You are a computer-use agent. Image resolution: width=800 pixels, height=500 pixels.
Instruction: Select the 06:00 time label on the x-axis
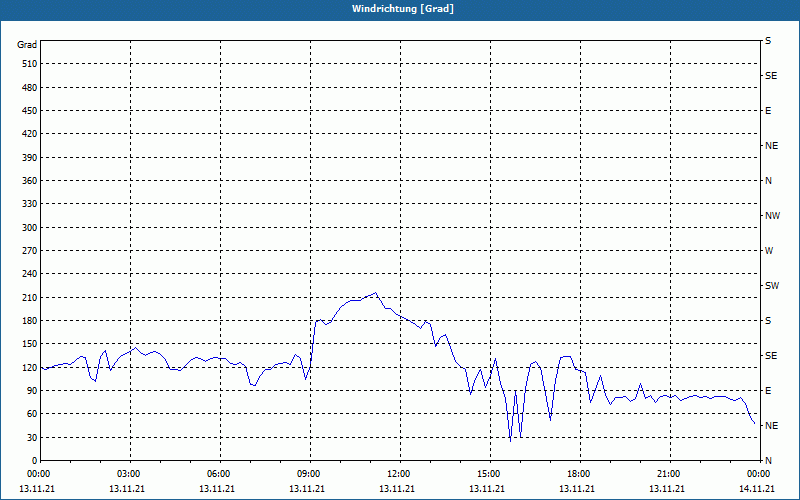[220, 474]
